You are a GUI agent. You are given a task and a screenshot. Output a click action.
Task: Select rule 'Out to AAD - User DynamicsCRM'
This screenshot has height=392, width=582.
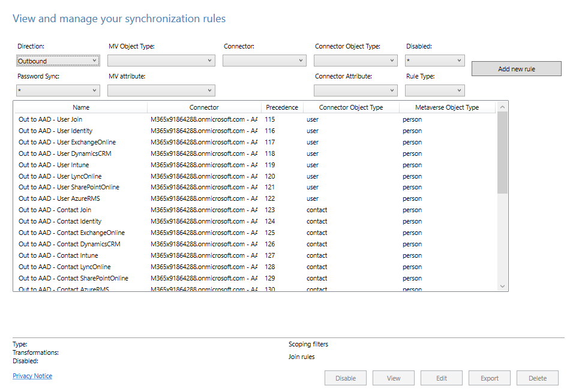(x=255, y=153)
